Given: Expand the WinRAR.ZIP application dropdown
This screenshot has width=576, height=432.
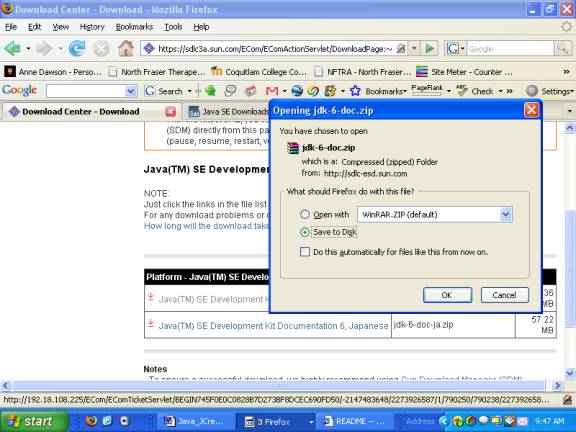Looking at the screenshot, I should point(505,215).
